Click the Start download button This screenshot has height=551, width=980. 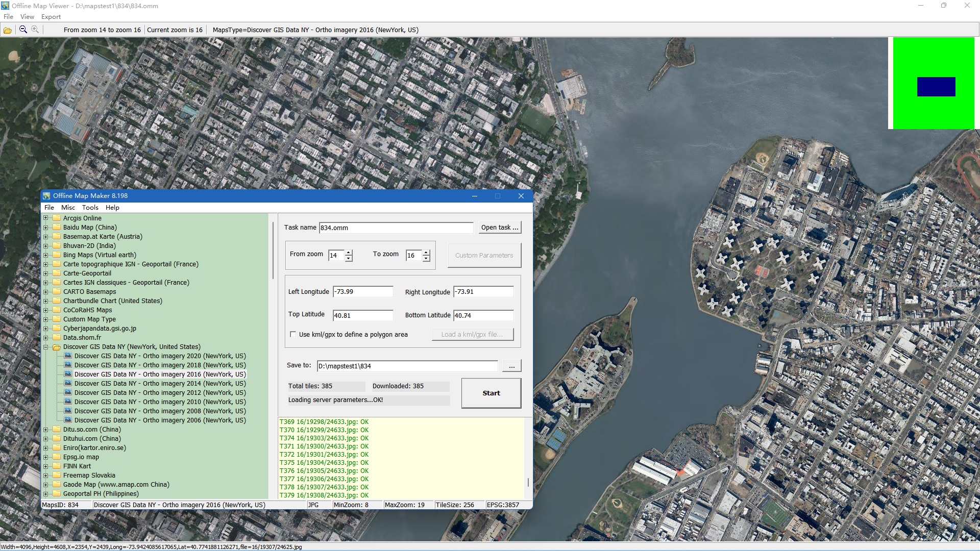point(491,393)
